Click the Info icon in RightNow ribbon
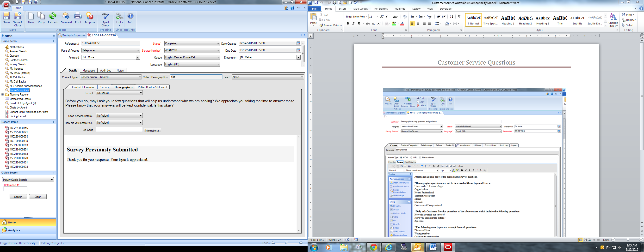Viewport: 644px width, 252px height. tap(130, 18)
